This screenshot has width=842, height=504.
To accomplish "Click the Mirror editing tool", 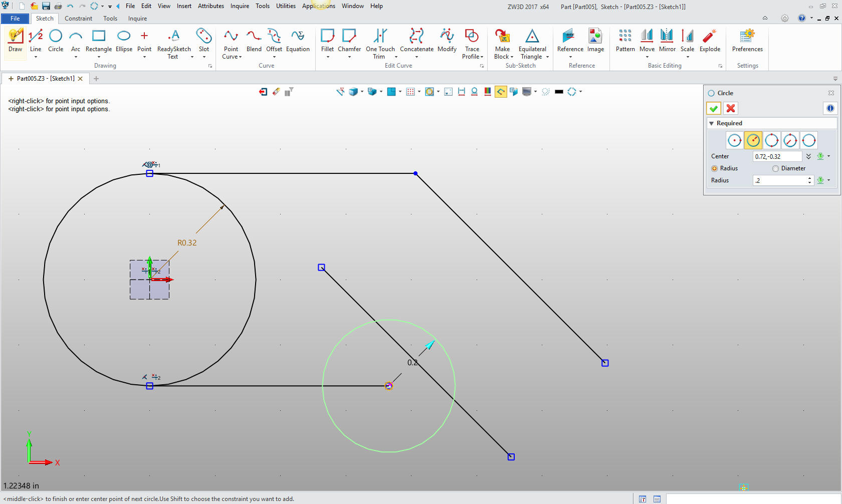I will (x=667, y=41).
